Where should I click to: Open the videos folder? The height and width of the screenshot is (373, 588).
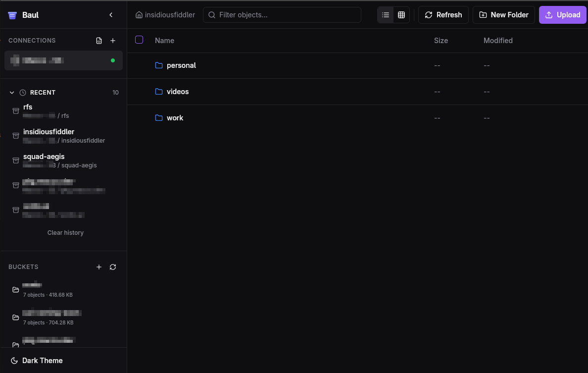click(x=177, y=92)
